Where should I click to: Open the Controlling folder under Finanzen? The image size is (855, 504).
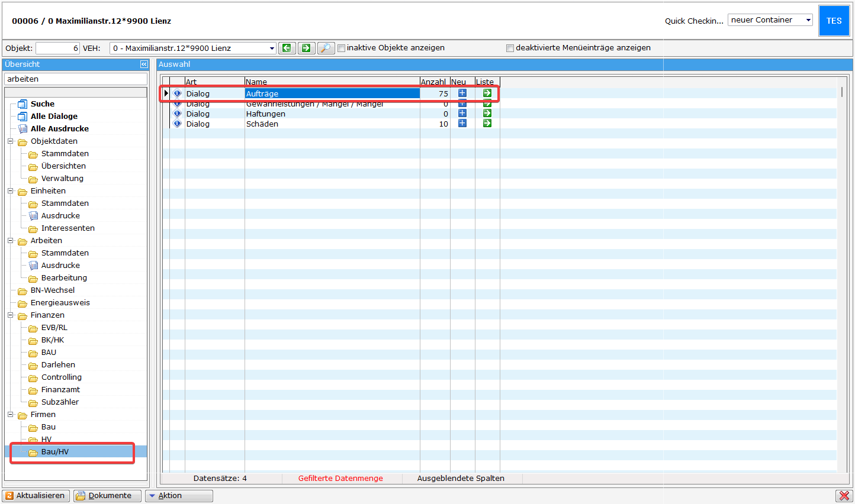click(x=61, y=377)
